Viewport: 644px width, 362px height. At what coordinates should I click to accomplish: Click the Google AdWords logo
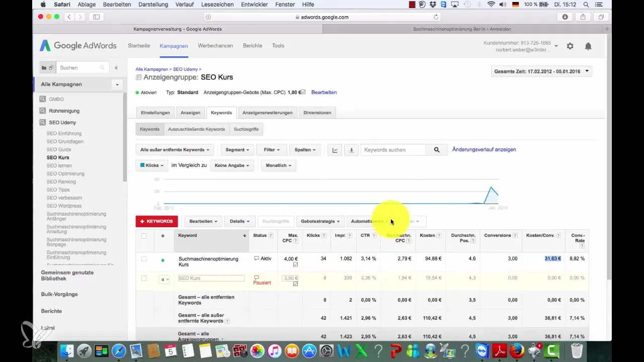78,46
